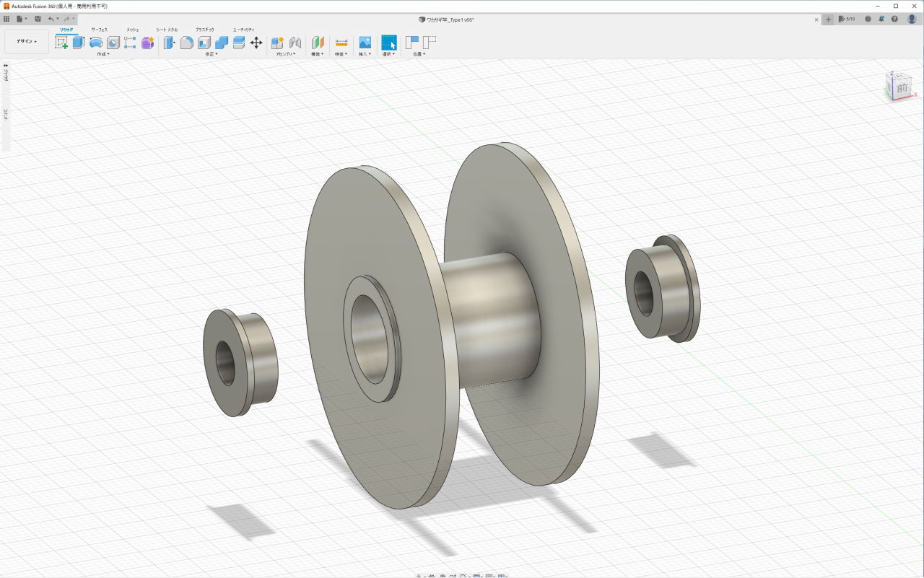Switch to the プラスチック tab
924x578 pixels.
(205, 30)
